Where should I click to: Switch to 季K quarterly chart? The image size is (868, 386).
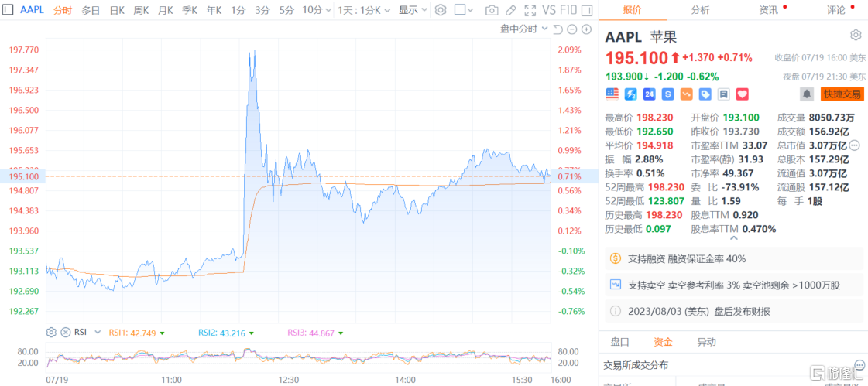pyautogui.click(x=190, y=10)
